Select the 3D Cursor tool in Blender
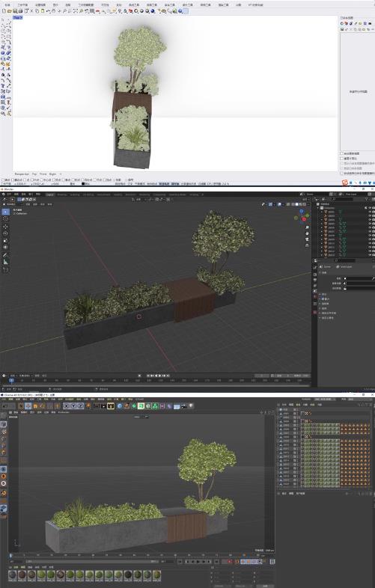The image size is (375, 588). coord(6,219)
